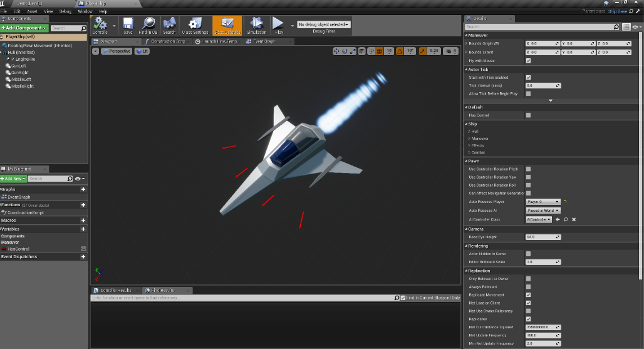Open the Search tool in the toolbar
This screenshot has height=349, width=644.
click(169, 26)
